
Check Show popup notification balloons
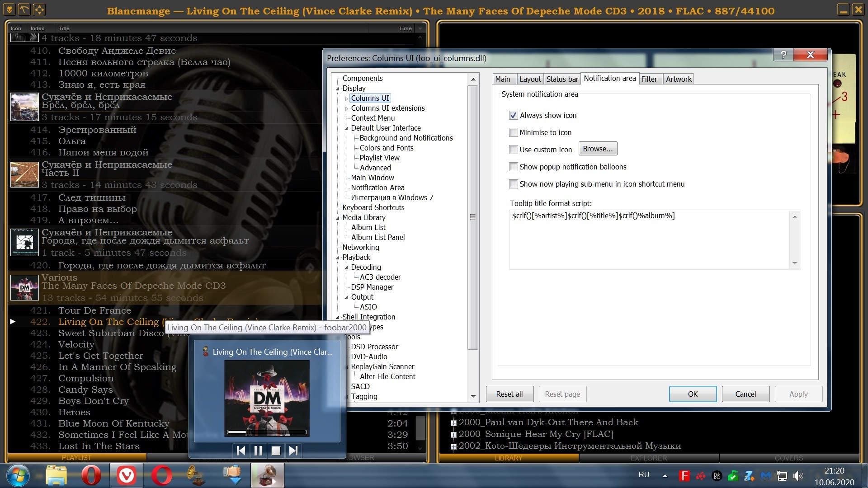514,167
